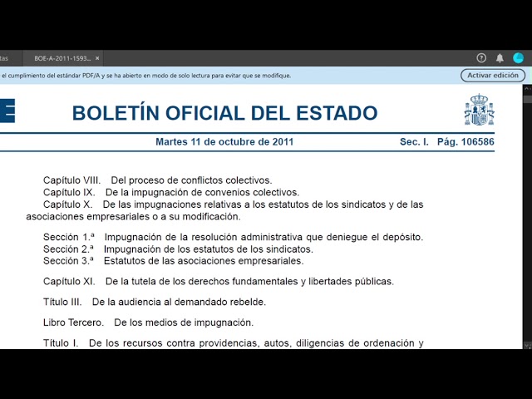Click the Pág. 106586 page number

[x=465, y=142]
